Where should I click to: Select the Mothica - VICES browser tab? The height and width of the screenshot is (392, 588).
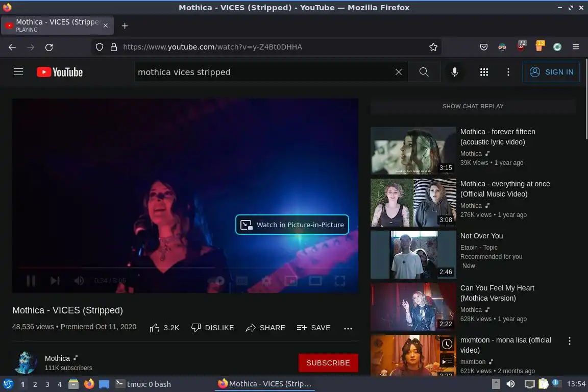pos(58,26)
